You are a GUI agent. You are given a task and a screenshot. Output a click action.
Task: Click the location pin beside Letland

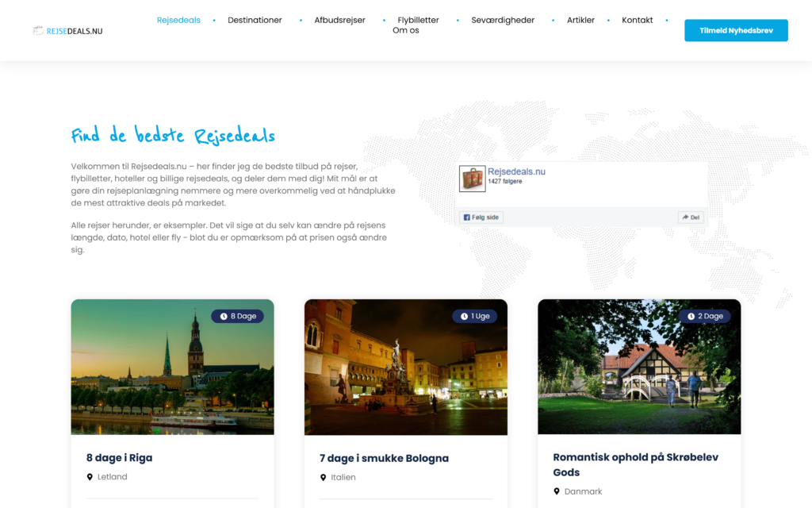[x=90, y=477]
